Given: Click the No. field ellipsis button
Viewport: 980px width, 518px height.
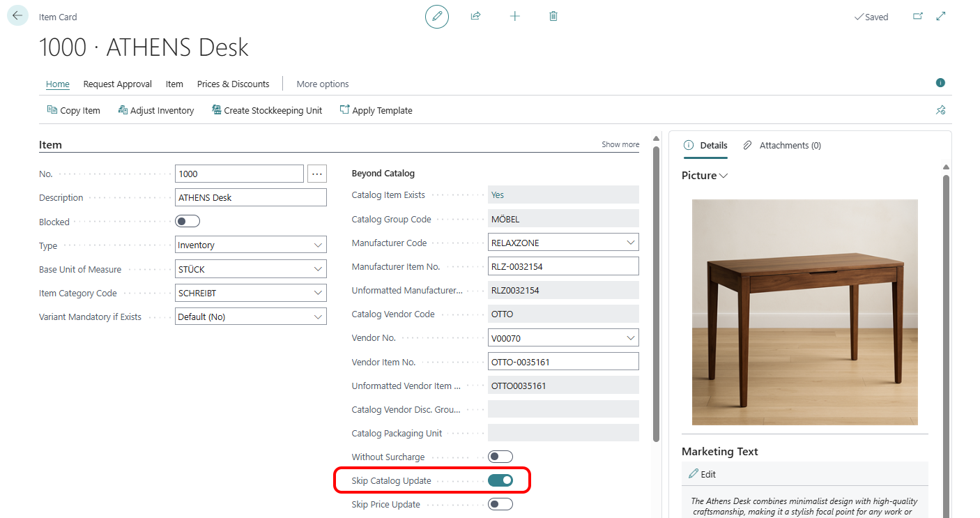Looking at the screenshot, I should tap(317, 174).
